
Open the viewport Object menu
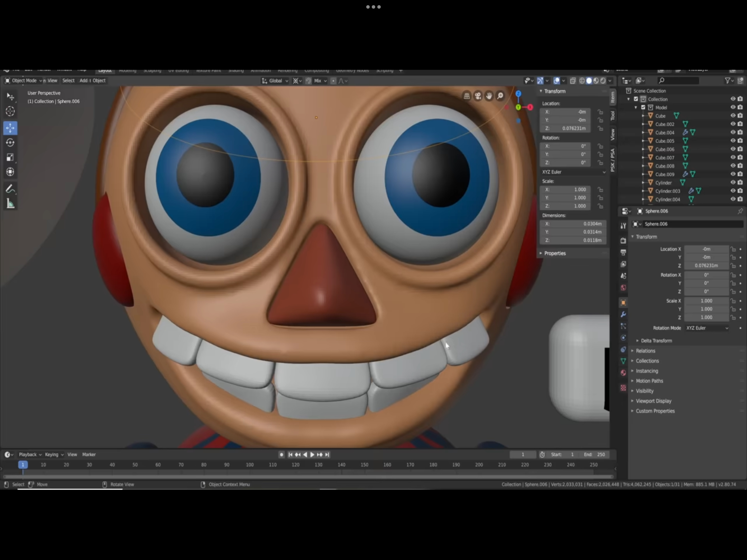point(99,81)
